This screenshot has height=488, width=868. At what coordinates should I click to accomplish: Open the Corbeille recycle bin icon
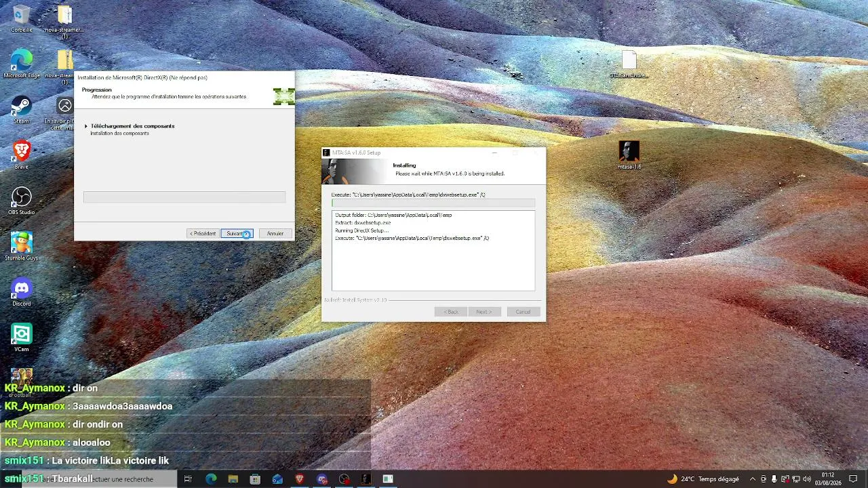coord(22,18)
